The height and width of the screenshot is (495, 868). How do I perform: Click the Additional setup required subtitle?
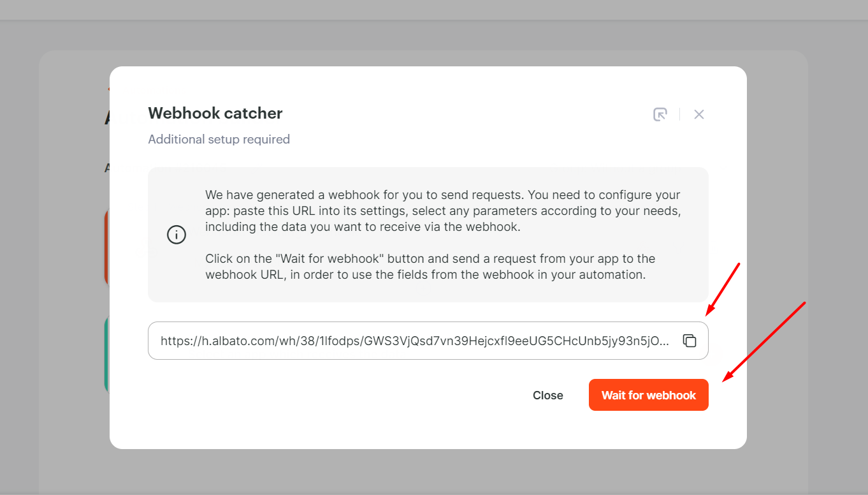point(219,139)
